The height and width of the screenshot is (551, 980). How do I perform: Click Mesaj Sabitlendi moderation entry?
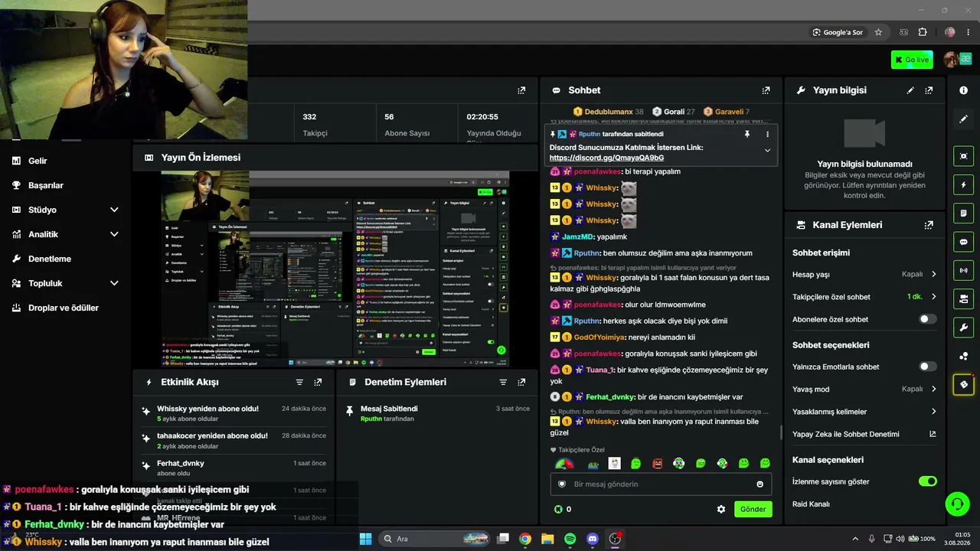pyautogui.click(x=436, y=413)
